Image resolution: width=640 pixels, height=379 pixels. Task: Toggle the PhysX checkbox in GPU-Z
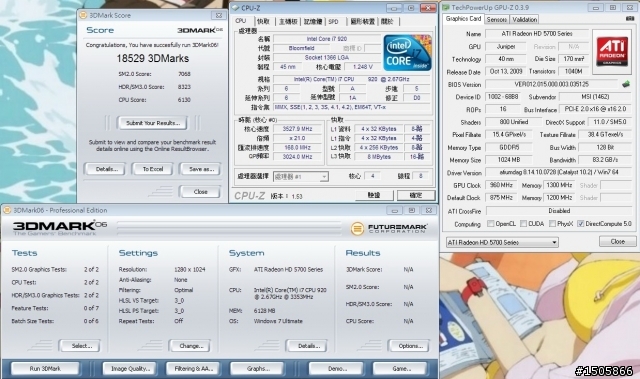coord(552,224)
